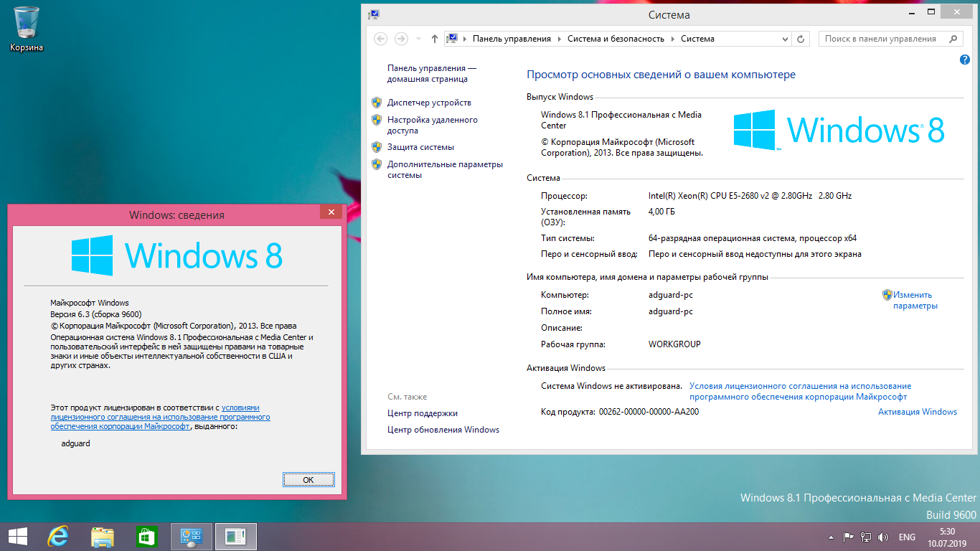Select the Система breadcrumb item

click(697, 39)
